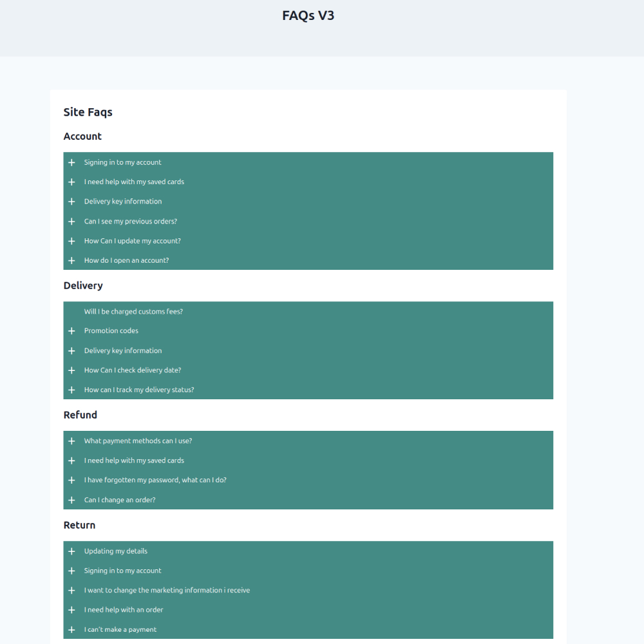
Task: Expand 'Signing in to my account' under Return
Action: 122,571
